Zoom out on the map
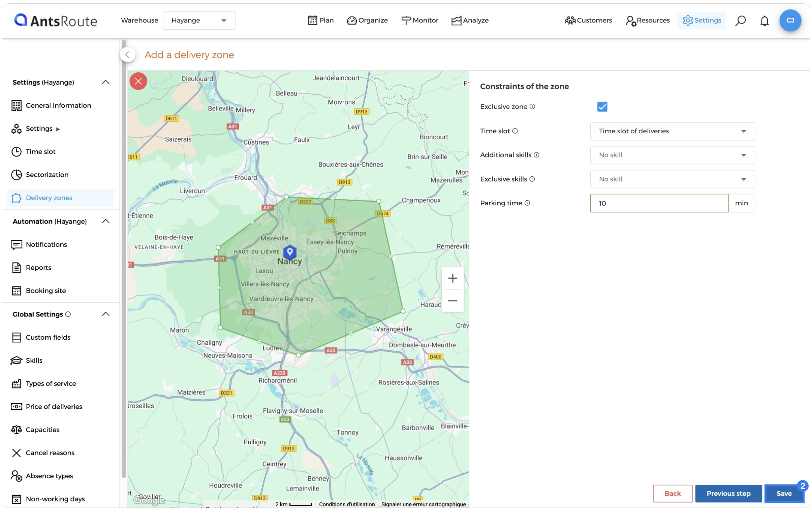This screenshot has width=812, height=511. click(x=452, y=301)
